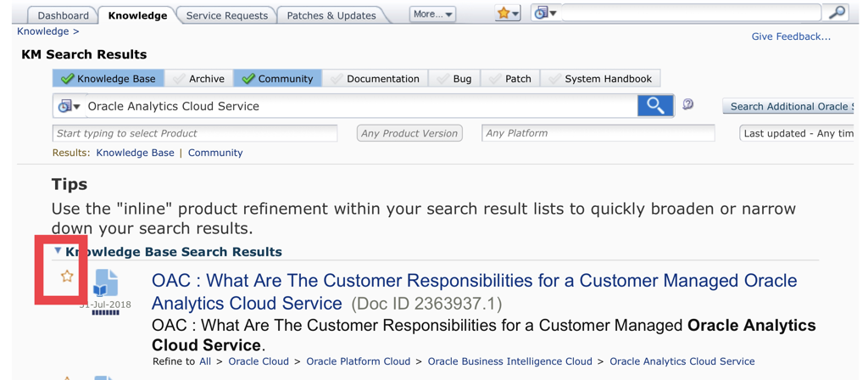Image resolution: width=868 pixels, height=380 pixels.
Task: Open the More... dropdown menu
Action: coord(433,14)
